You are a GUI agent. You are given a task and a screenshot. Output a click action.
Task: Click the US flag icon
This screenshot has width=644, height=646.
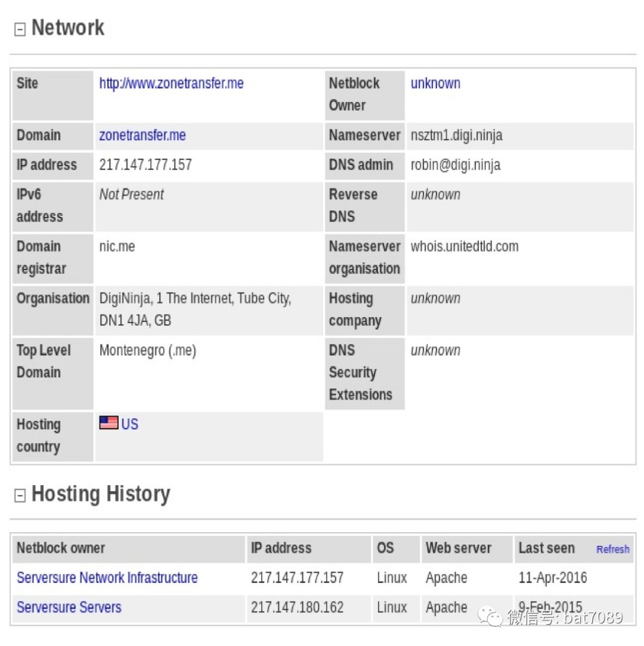click(x=109, y=423)
